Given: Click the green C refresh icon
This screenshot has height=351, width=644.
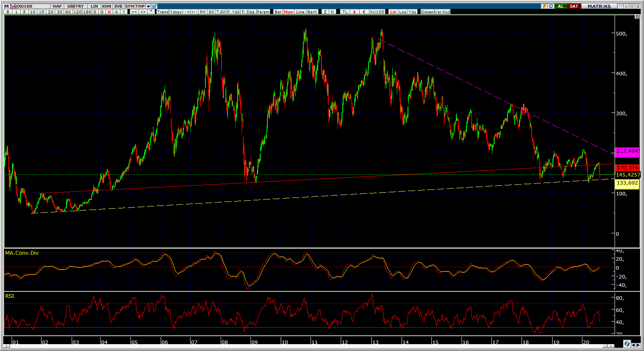Looking at the screenshot, I should tap(551, 6).
